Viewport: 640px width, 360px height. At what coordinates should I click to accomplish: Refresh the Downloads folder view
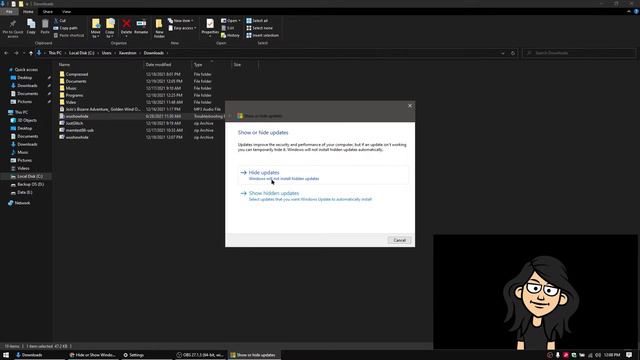pyautogui.click(x=513, y=53)
